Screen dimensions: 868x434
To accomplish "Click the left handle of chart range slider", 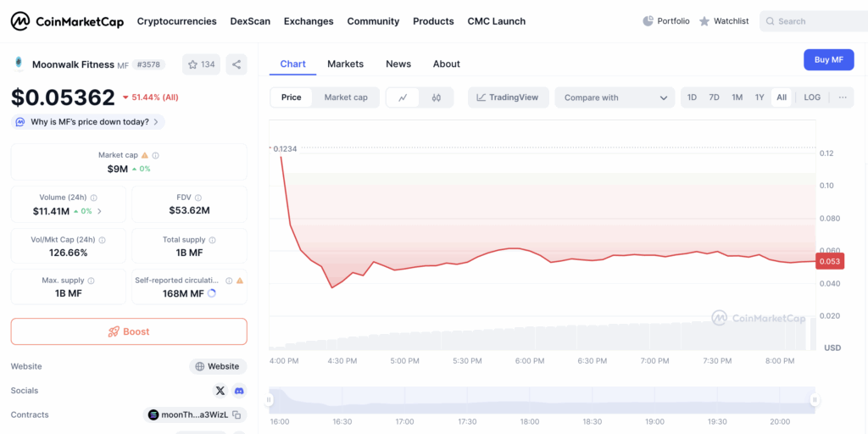I will [270, 399].
